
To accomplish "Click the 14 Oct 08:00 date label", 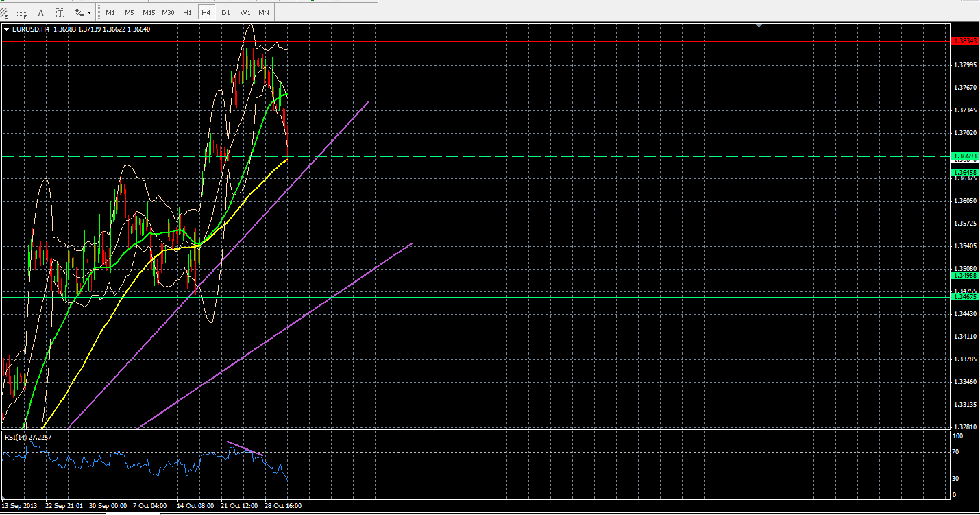I will tap(195, 506).
